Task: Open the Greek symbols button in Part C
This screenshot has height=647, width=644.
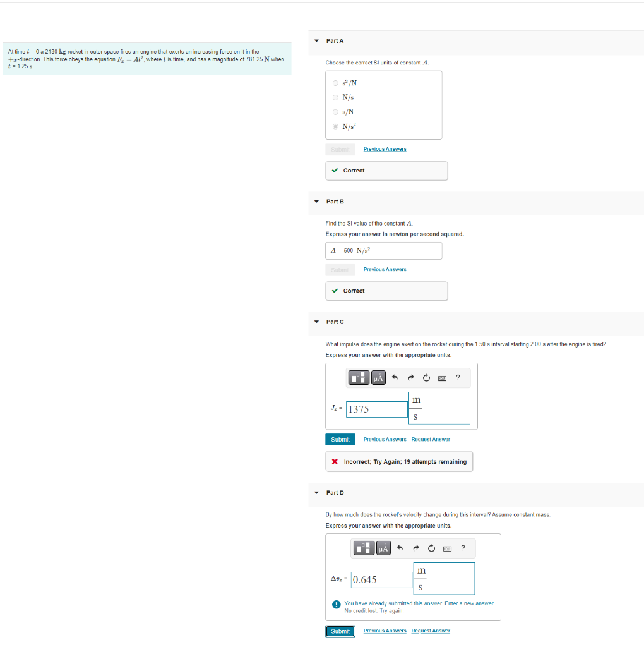Action: [x=378, y=378]
